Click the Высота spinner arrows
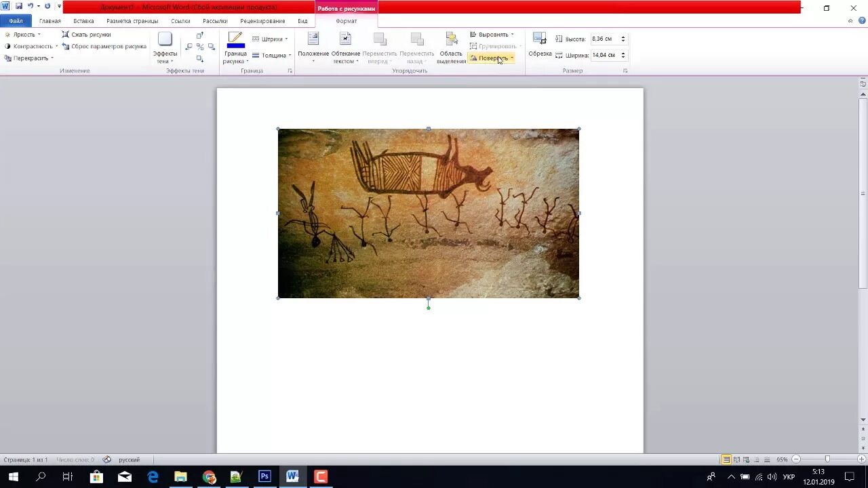The width and height of the screenshot is (868, 488). (x=623, y=39)
